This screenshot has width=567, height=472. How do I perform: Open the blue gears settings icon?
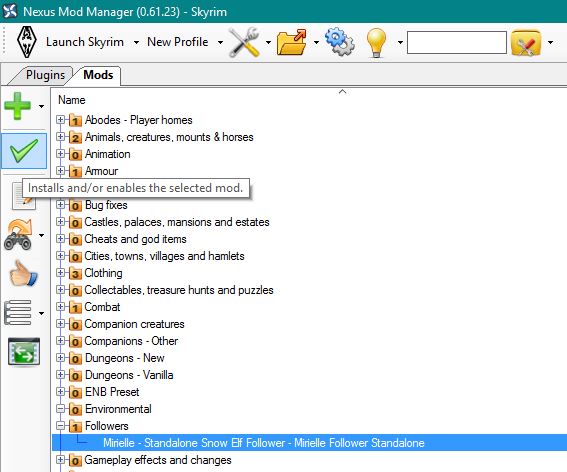[340, 42]
